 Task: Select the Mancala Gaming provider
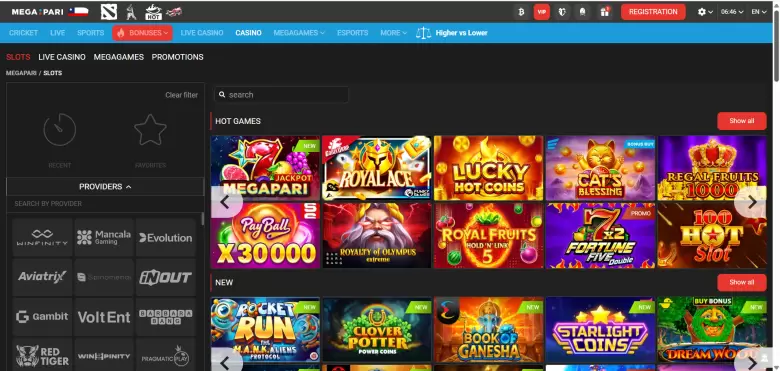[x=104, y=237]
